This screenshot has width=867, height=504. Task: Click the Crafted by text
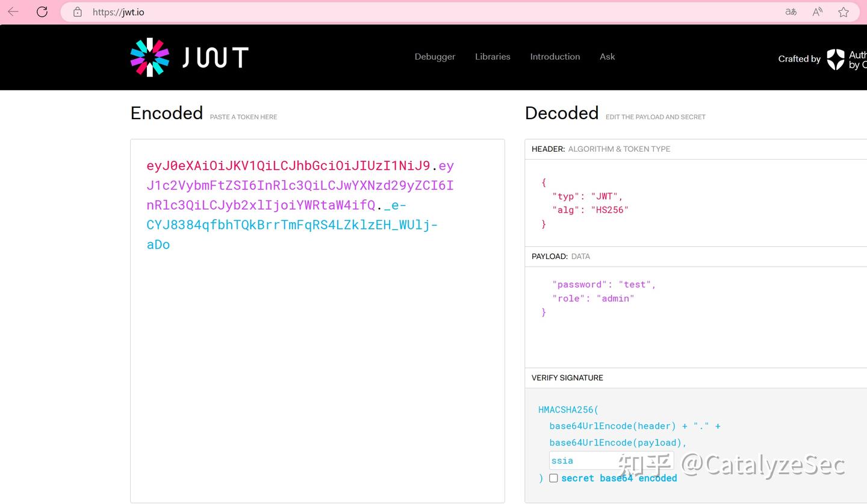(799, 59)
